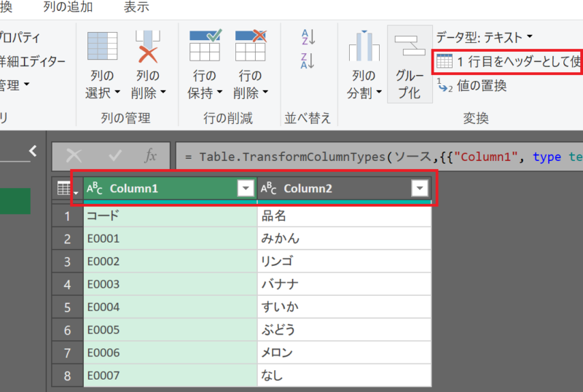Sort descending with the Z-A icon
The height and width of the screenshot is (392, 583).
(308, 60)
